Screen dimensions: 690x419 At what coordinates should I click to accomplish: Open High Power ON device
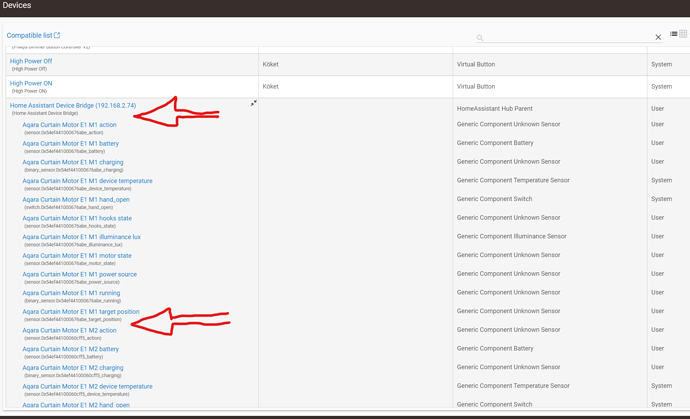pos(31,84)
